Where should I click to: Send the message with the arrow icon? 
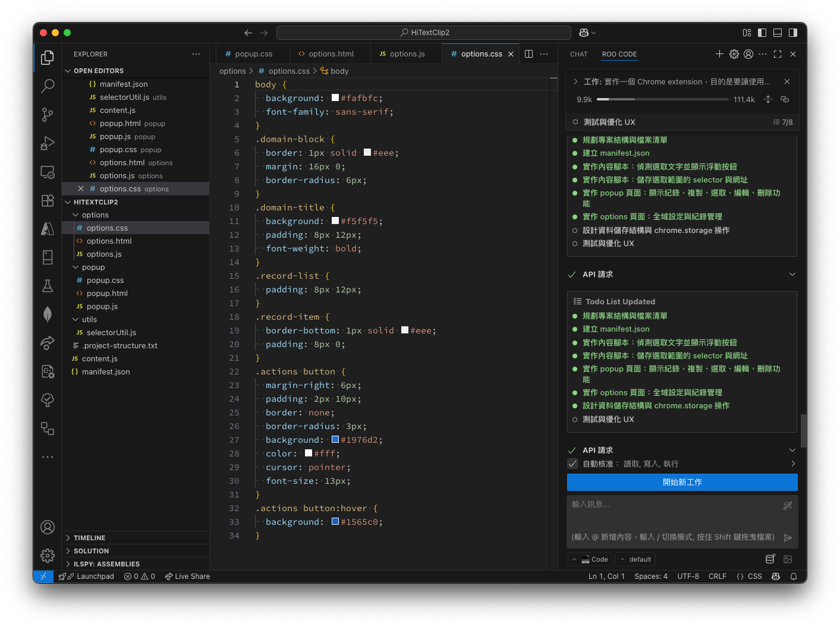(x=788, y=538)
